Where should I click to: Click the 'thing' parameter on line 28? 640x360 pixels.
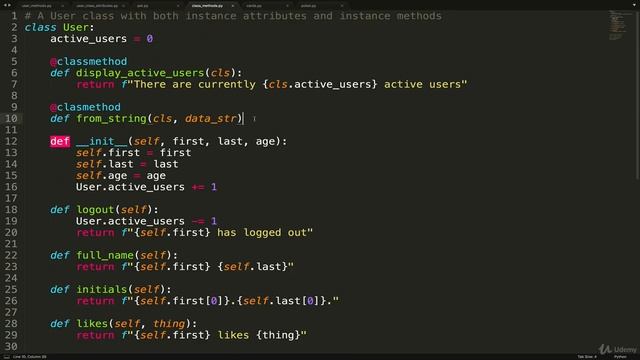pyautogui.click(x=169, y=324)
